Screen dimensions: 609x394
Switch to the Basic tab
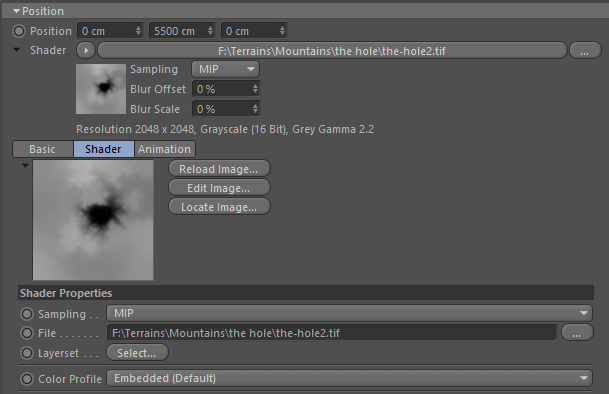tap(43, 149)
